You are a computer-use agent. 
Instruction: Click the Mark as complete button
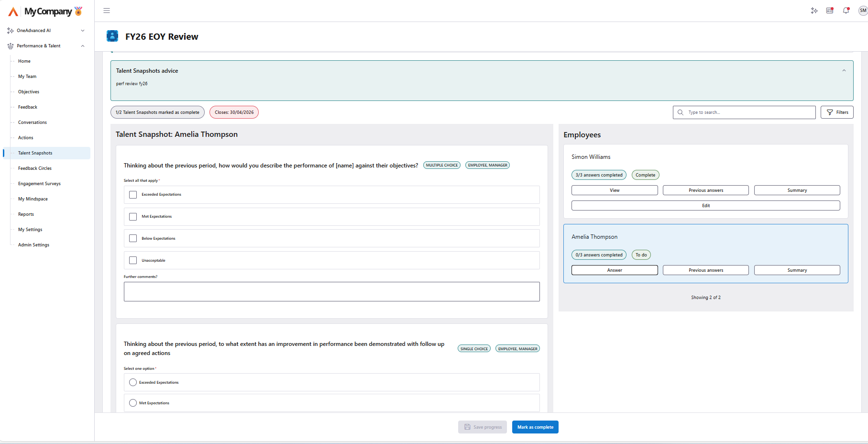[x=535, y=427]
